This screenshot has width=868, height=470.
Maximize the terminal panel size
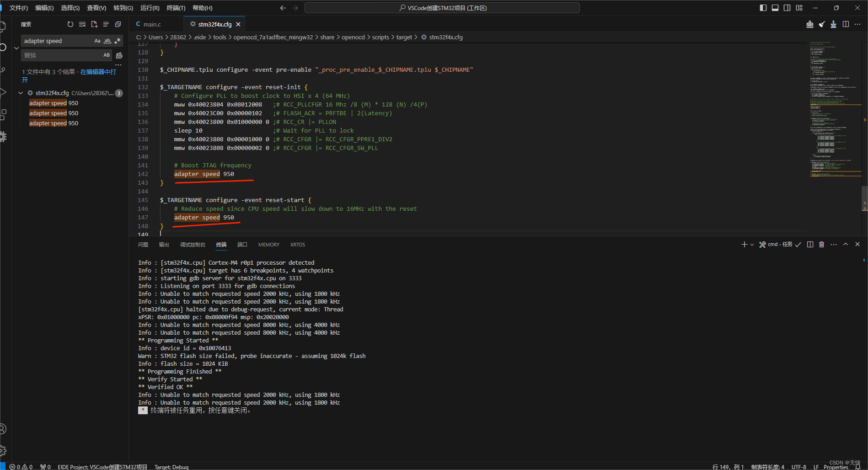click(x=846, y=245)
